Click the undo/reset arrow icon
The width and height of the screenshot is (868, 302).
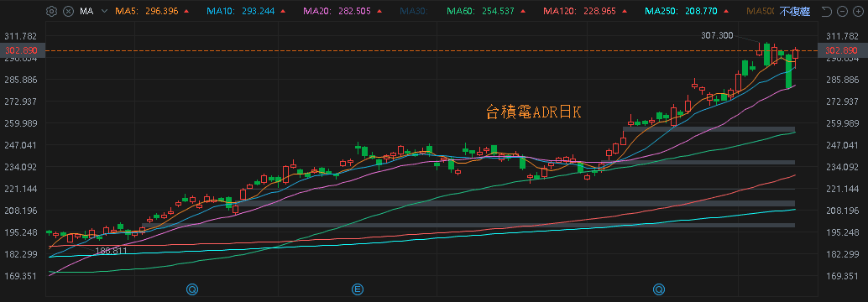827,11
